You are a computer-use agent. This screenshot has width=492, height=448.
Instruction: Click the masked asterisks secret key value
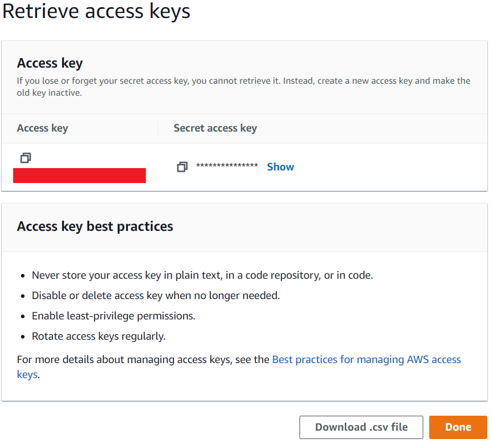[227, 166]
